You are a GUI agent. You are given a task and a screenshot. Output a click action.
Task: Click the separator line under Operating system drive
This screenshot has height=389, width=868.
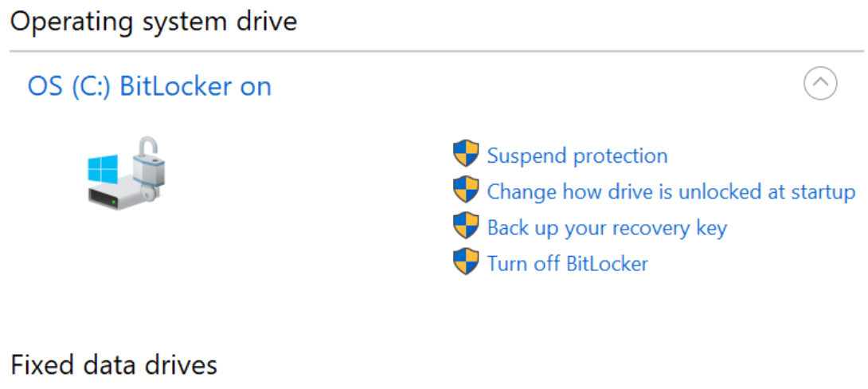[x=436, y=52]
